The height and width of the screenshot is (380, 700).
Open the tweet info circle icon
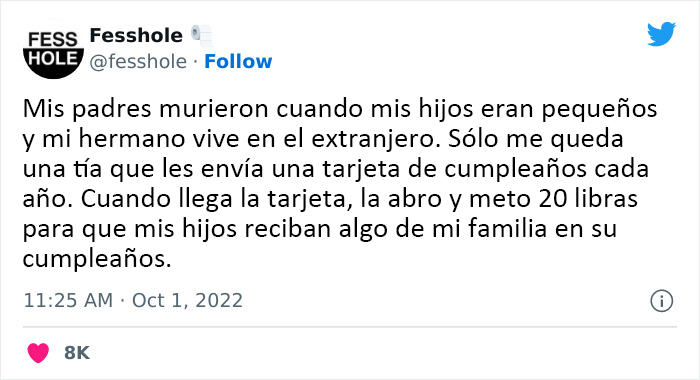(x=662, y=301)
